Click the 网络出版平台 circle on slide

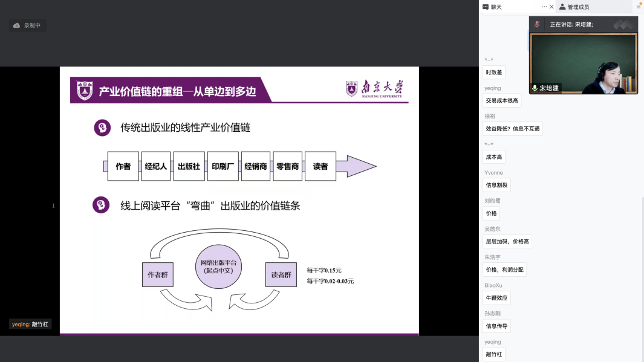[218, 267]
